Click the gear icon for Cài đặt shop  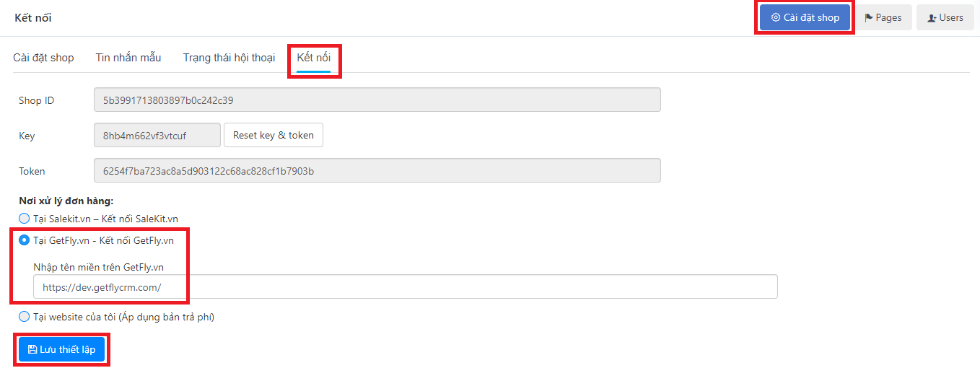[776, 18]
